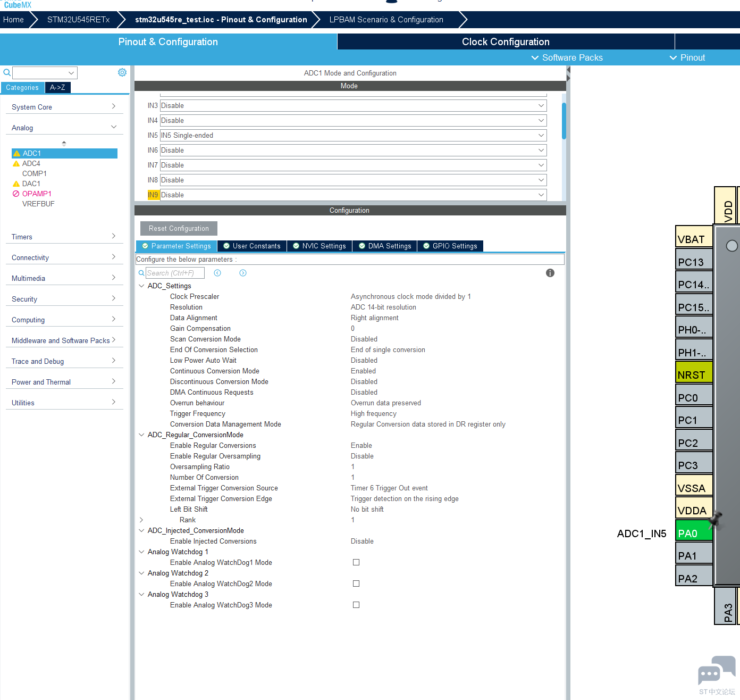The height and width of the screenshot is (700, 740).
Task: Expand the Rank parameter row
Action: pos(141,520)
